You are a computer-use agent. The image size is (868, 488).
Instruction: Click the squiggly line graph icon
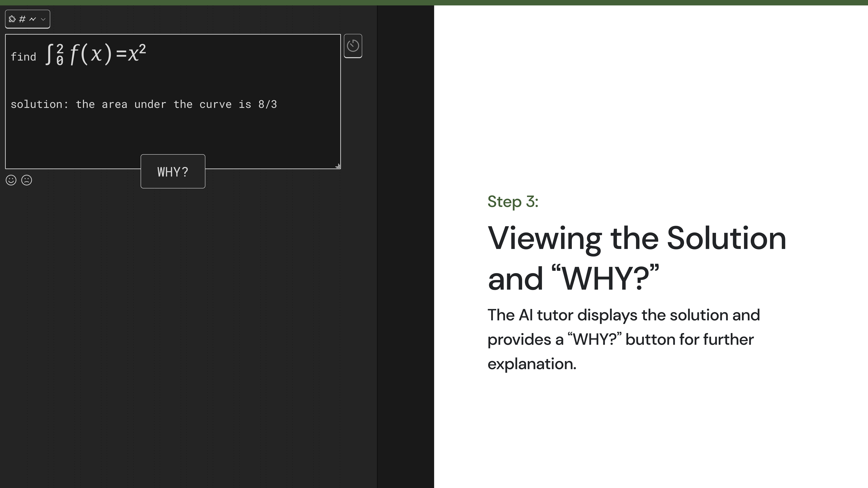tap(33, 19)
